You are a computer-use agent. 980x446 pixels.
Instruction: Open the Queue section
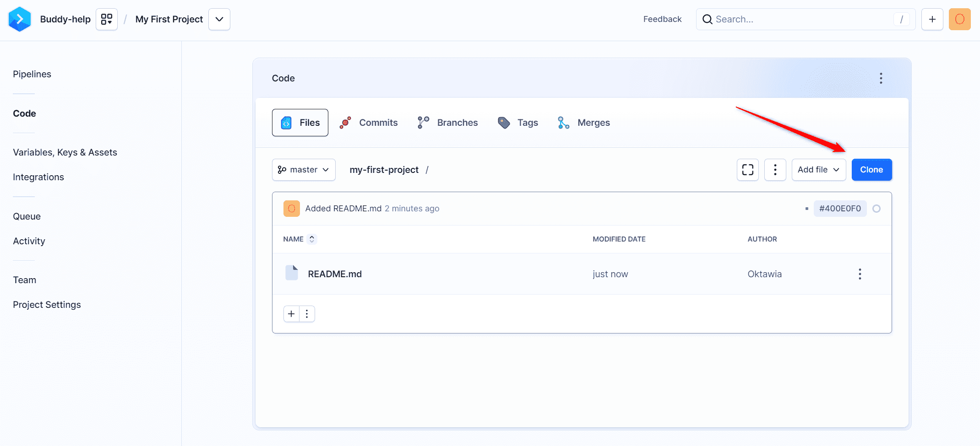tap(27, 216)
